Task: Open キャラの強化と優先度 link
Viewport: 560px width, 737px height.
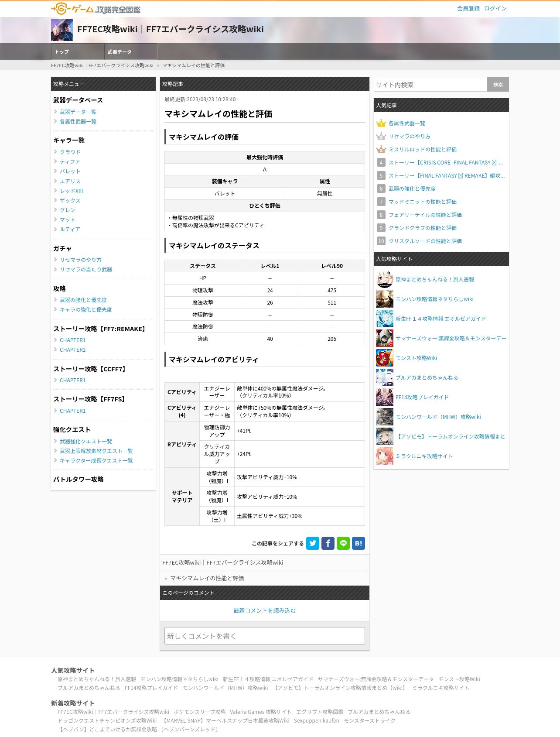Action: tap(86, 309)
